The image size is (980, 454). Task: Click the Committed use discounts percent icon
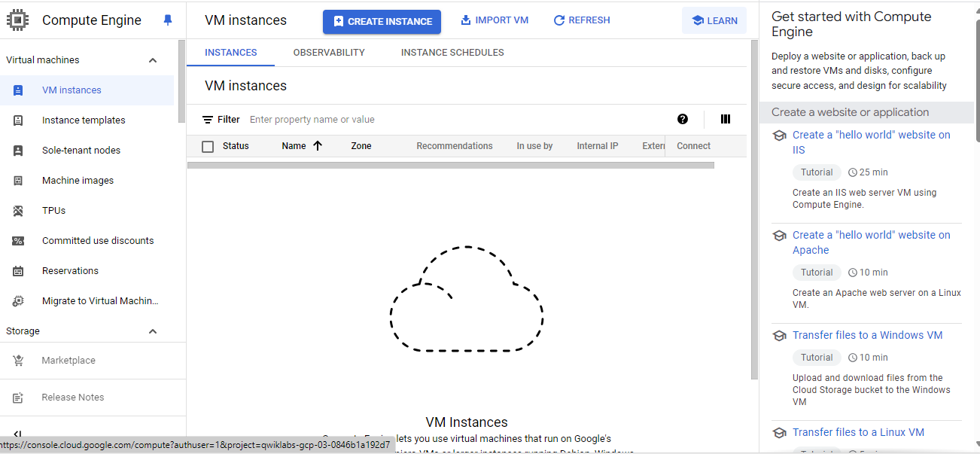pos(18,241)
